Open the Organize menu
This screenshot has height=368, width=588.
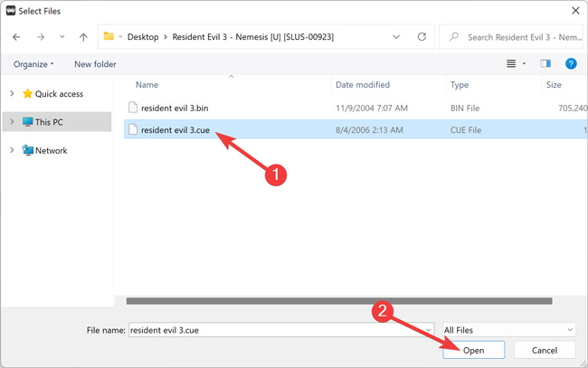(33, 64)
